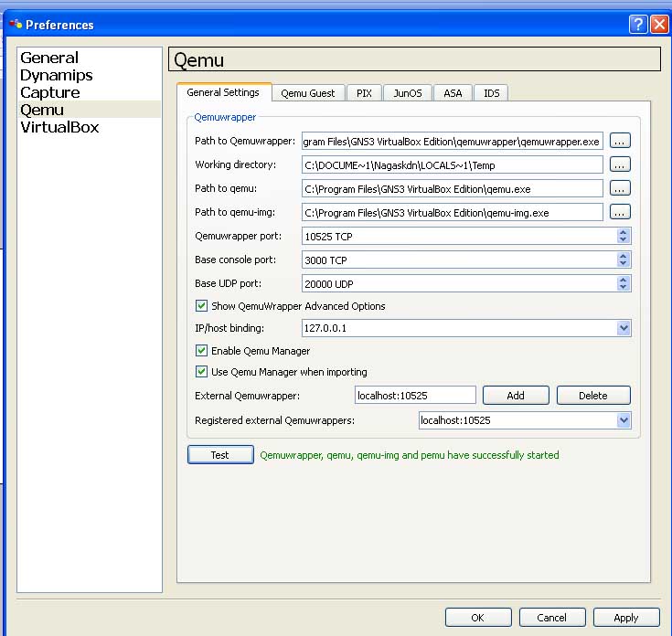Increase the Base console port value
The image size is (672, 636).
coord(624,256)
